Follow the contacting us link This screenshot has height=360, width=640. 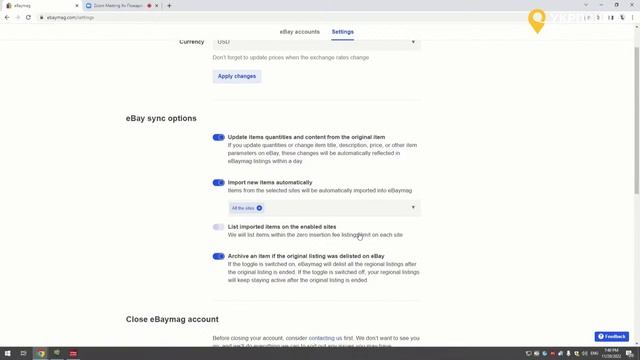(325, 338)
